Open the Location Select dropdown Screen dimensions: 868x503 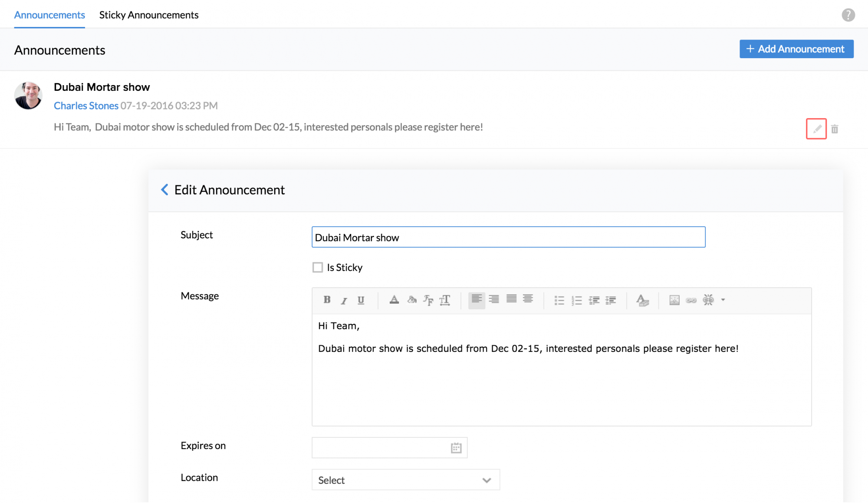click(x=405, y=480)
